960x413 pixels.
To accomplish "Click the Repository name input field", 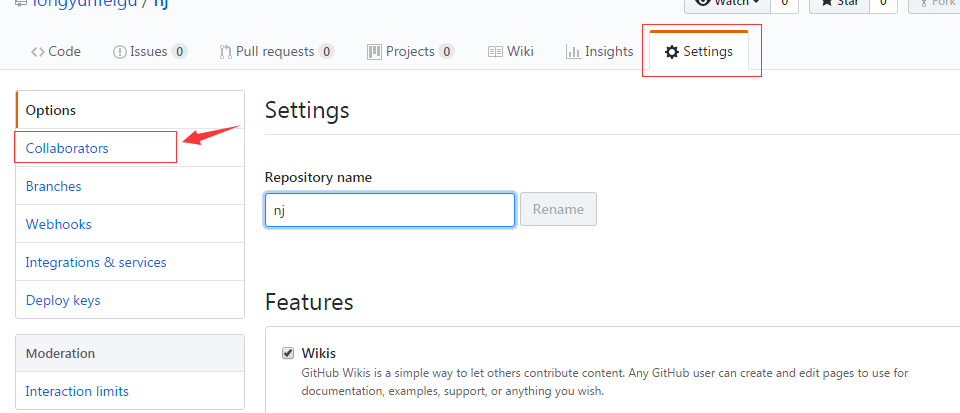I will 390,210.
